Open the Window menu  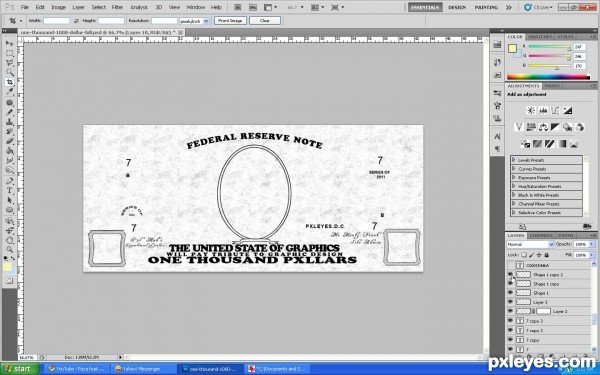[x=195, y=7]
